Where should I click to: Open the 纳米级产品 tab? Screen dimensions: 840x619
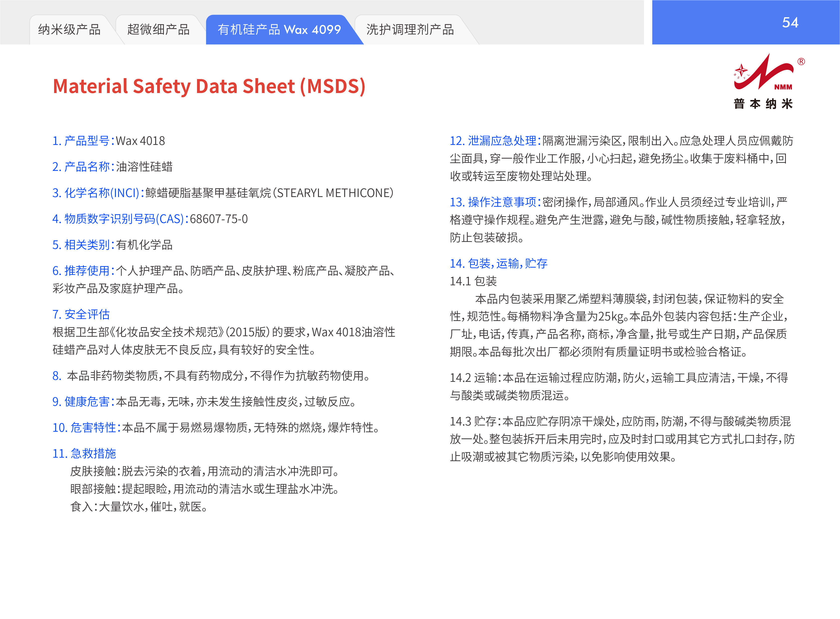69,30
